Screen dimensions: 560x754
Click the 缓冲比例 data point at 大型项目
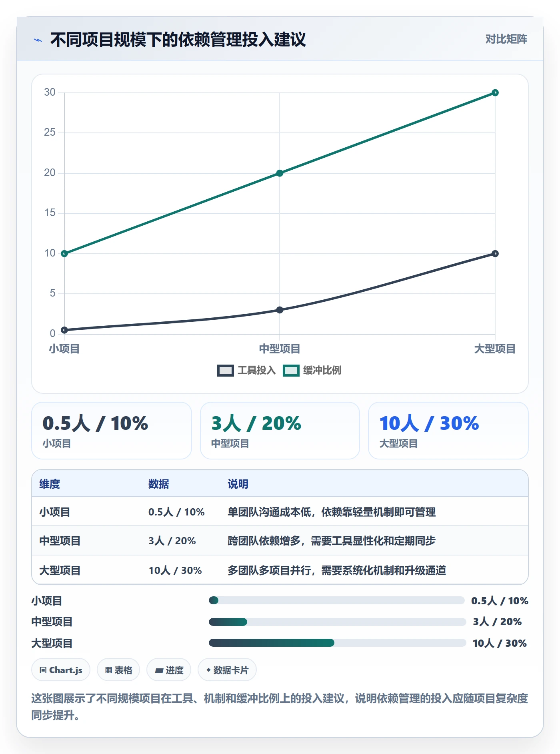point(495,93)
